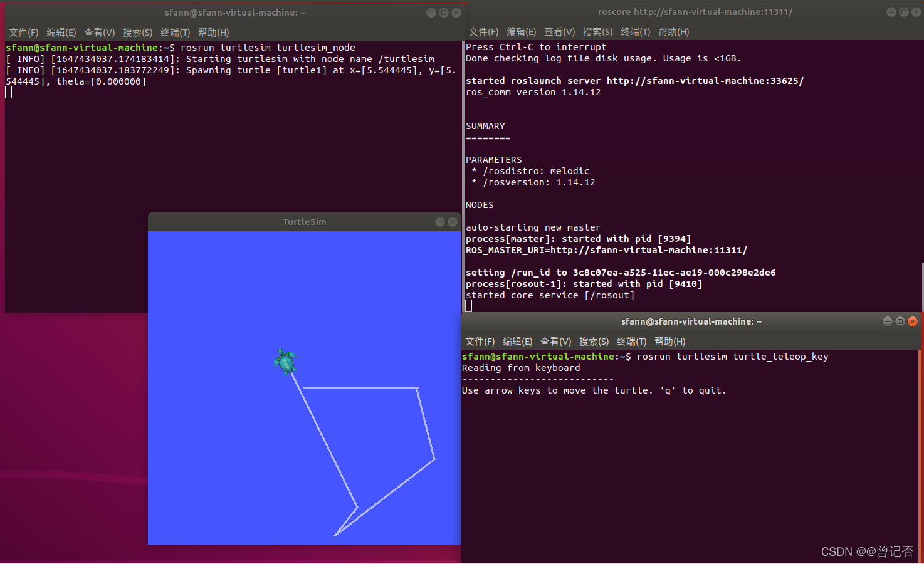This screenshot has width=924, height=564.
Task: Open 查看(V) menu in roscore terminal
Action: click(560, 31)
